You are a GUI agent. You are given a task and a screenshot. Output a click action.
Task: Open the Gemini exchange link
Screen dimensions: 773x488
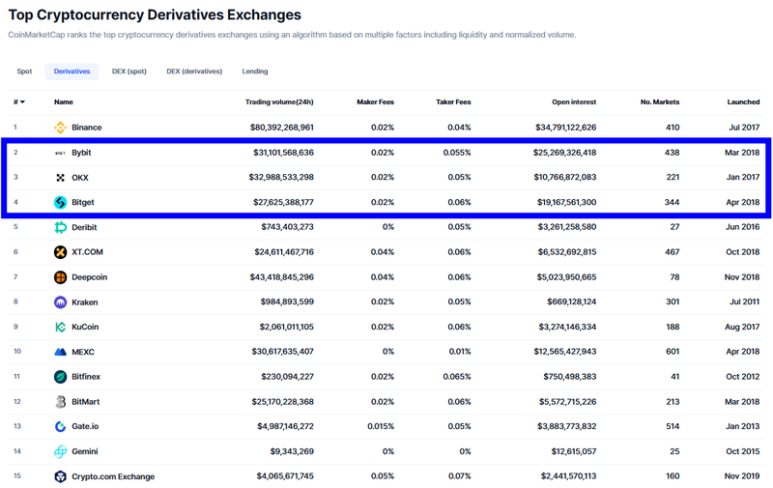pos(85,452)
